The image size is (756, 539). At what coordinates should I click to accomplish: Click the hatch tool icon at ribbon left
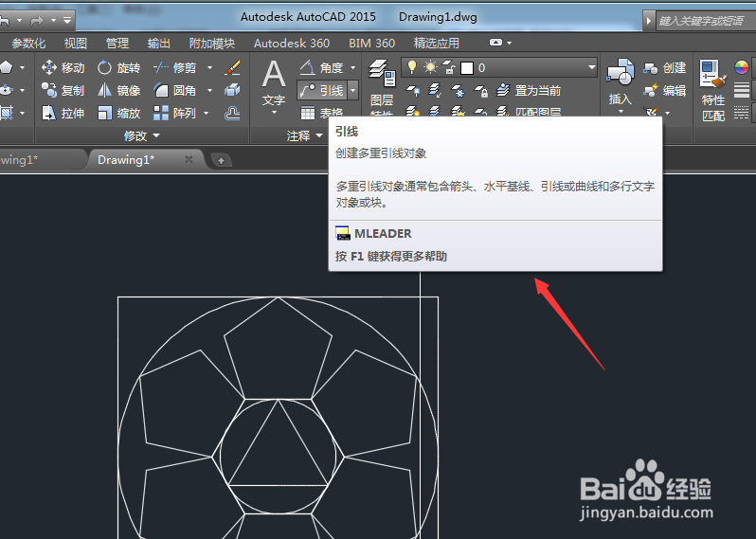click(x=7, y=114)
